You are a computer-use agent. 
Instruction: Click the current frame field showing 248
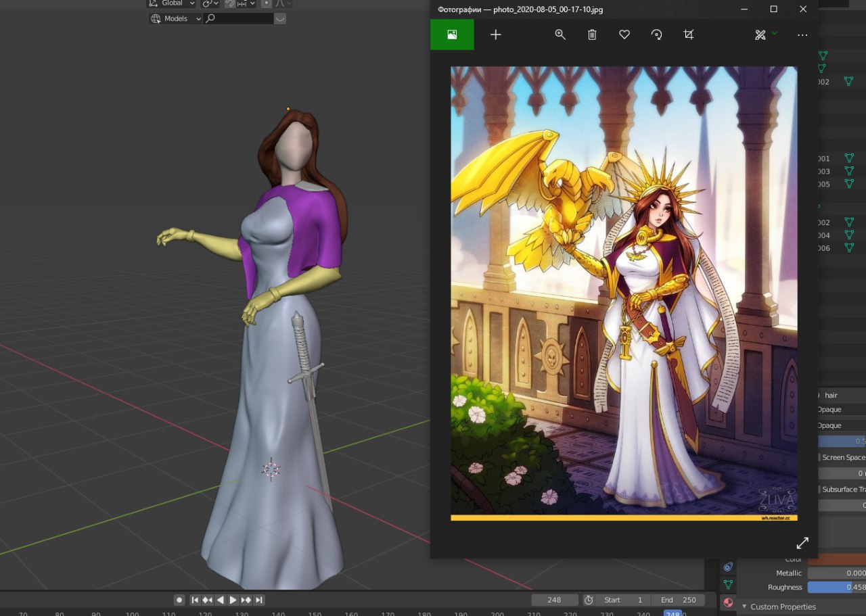pyautogui.click(x=555, y=600)
